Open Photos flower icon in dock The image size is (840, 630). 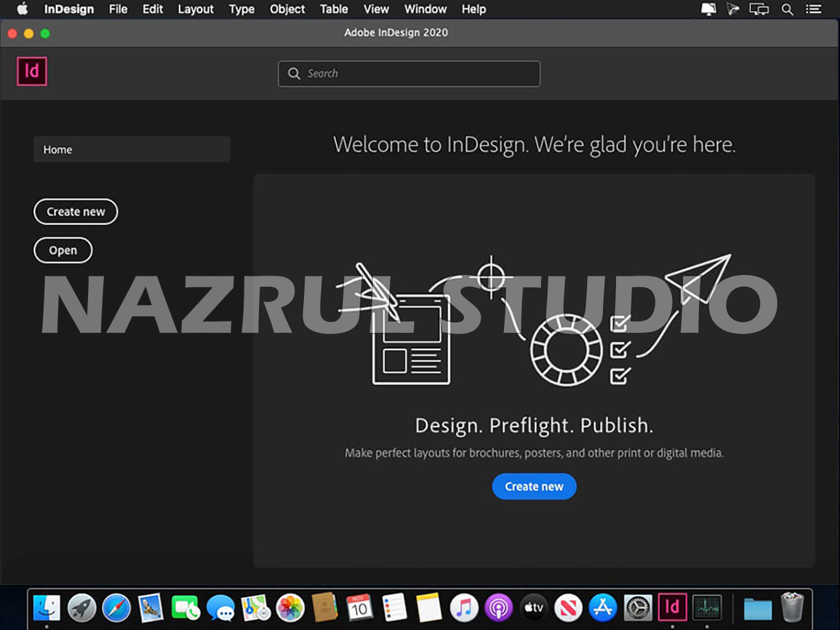pyautogui.click(x=290, y=608)
